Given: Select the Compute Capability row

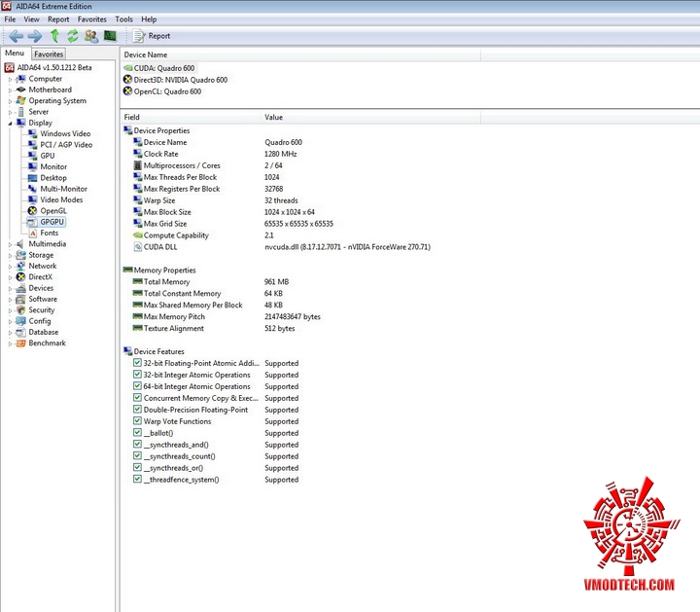Looking at the screenshot, I should click(x=203, y=235).
